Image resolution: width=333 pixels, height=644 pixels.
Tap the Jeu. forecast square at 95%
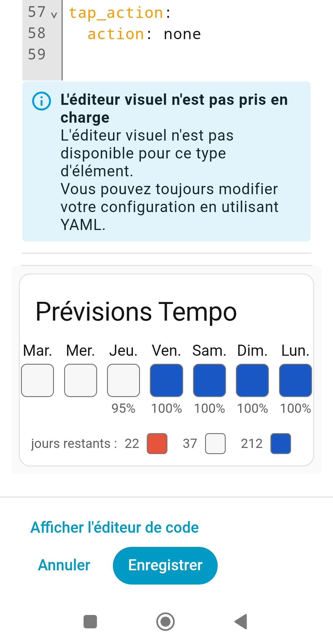(x=123, y=380)
